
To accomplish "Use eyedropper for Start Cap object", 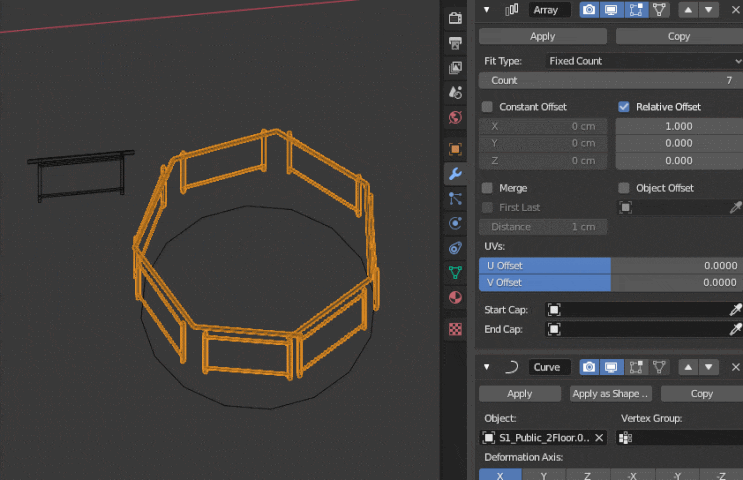I will 735,310.
